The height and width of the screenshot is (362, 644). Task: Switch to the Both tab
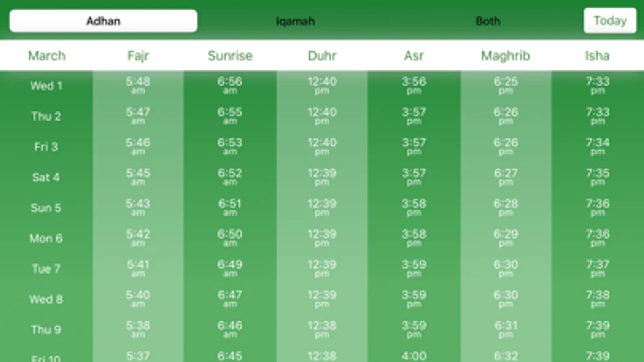tap(488, 21)
